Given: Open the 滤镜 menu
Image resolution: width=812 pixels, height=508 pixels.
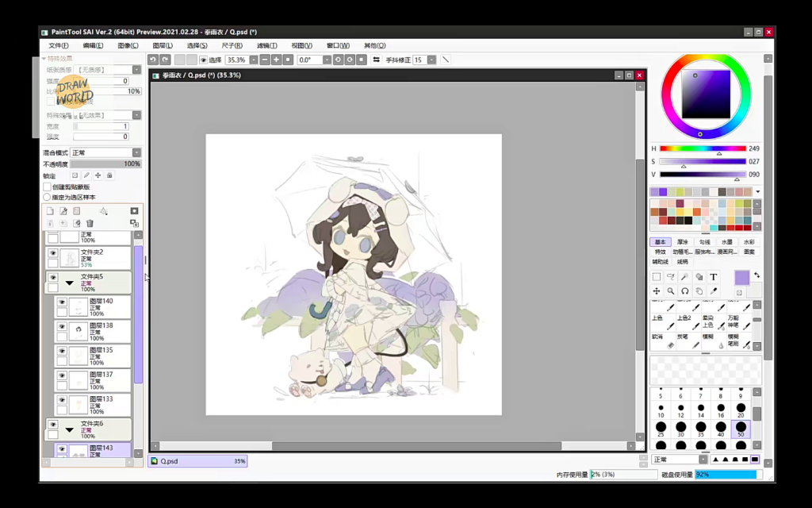Looking at the screenshot, I should pyautogui.click(x=267, y=45).
